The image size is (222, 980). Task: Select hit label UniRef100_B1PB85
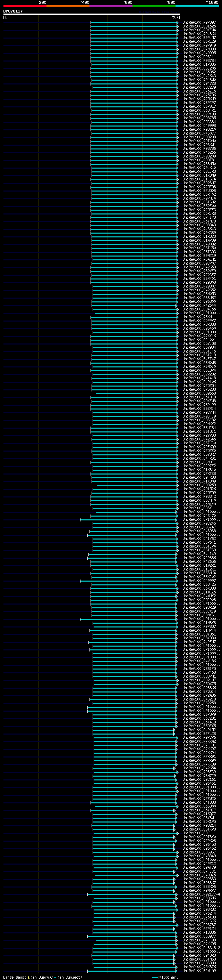[199, 64]
